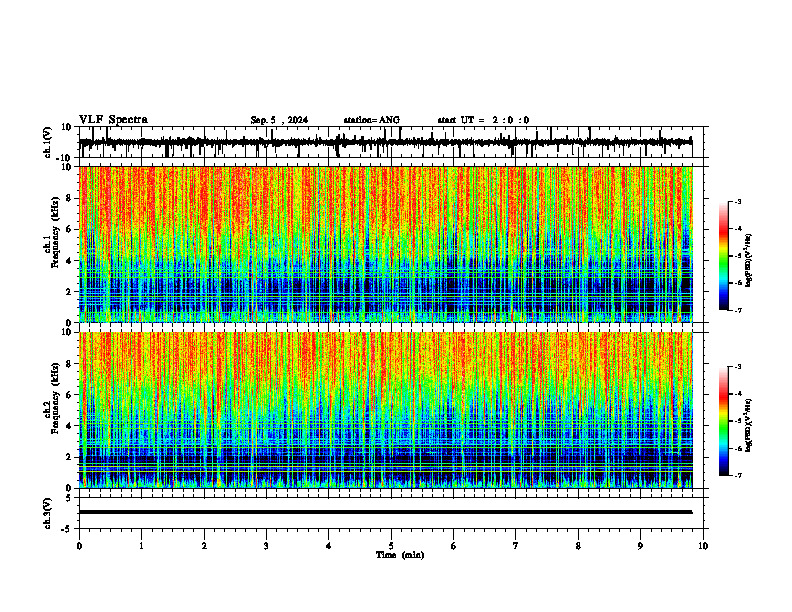Click the ch.1 spectrogram plot area
Image resolution: width=792 pixels, height=612 pixels.
click(386, 244)
